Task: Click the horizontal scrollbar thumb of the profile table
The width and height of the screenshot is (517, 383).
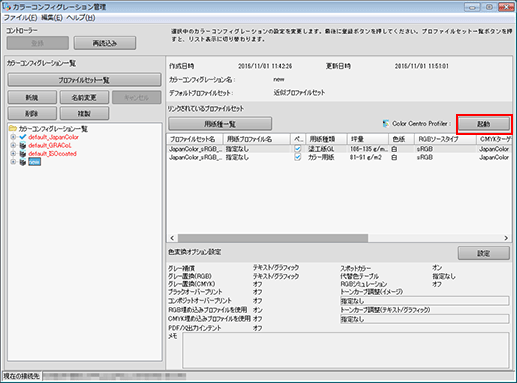Action: (273, 238)
